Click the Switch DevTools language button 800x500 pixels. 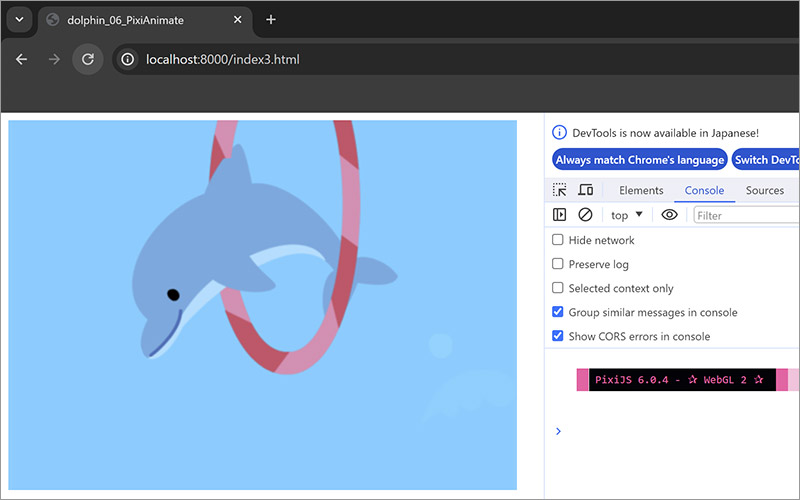coord(766,160)
